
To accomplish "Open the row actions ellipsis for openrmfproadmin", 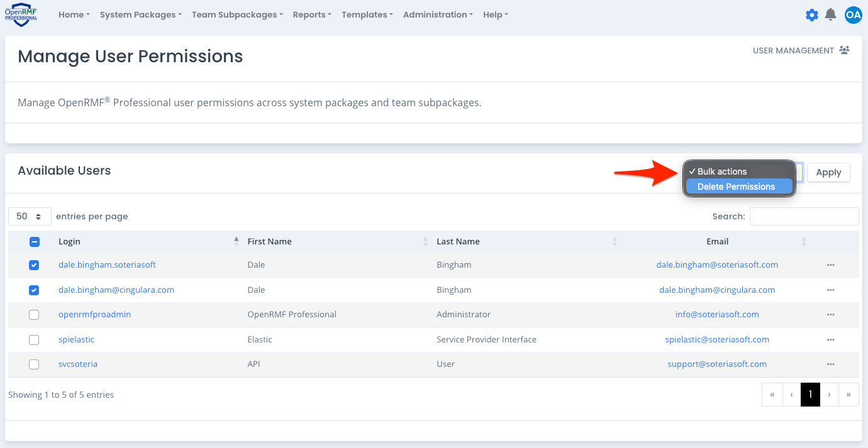I will (831, 315).
